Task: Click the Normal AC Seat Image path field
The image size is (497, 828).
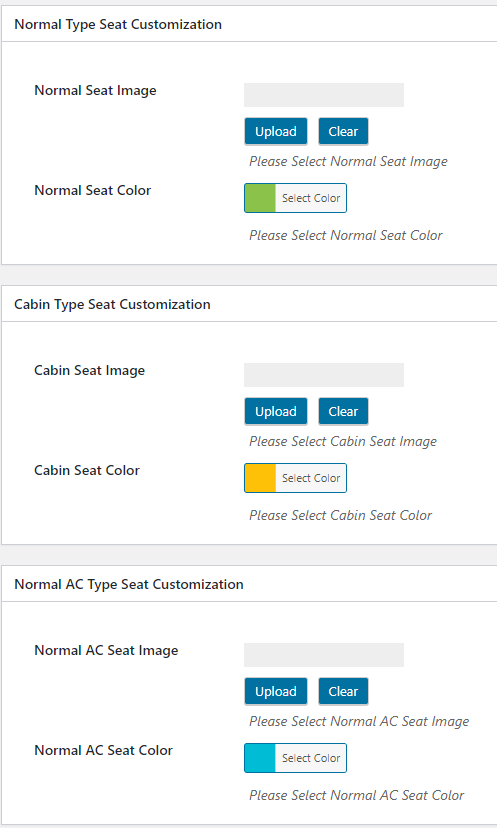Action: (x=324, y=655)
